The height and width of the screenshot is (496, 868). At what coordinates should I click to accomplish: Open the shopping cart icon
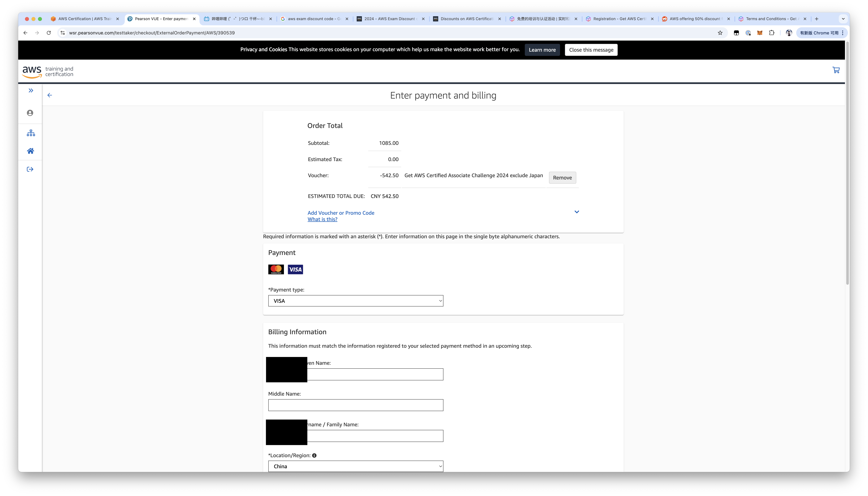[836, 70]
